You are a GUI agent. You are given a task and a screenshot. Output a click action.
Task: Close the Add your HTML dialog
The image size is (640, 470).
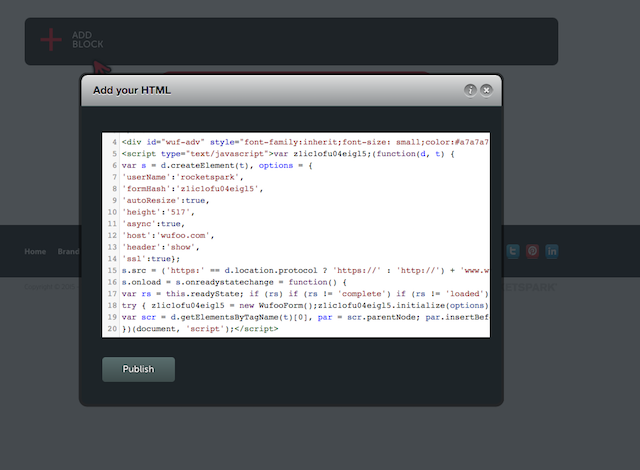486,90
